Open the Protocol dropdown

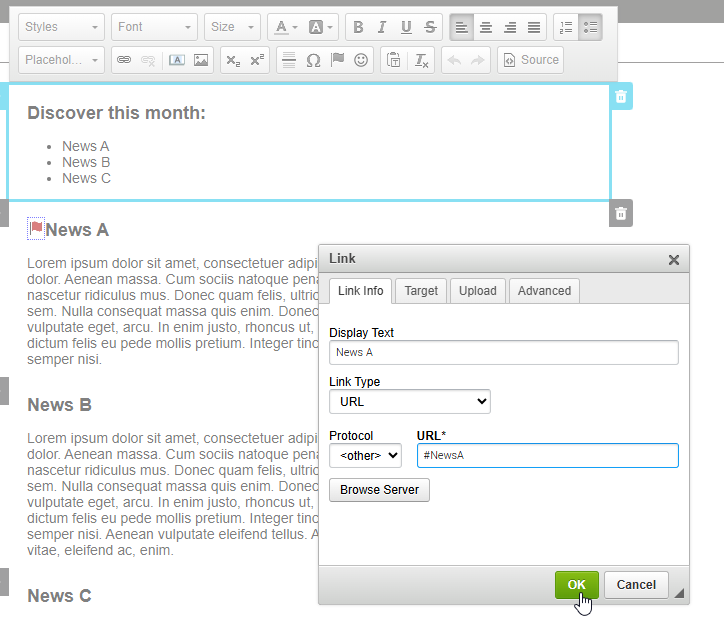tap(365, 455)
